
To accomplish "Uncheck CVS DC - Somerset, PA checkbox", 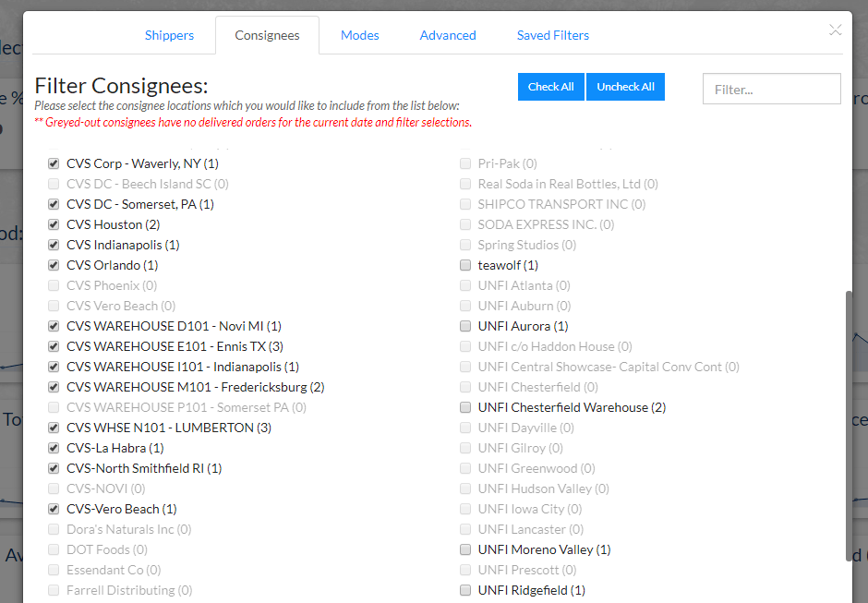I will (x=54, y=204).
